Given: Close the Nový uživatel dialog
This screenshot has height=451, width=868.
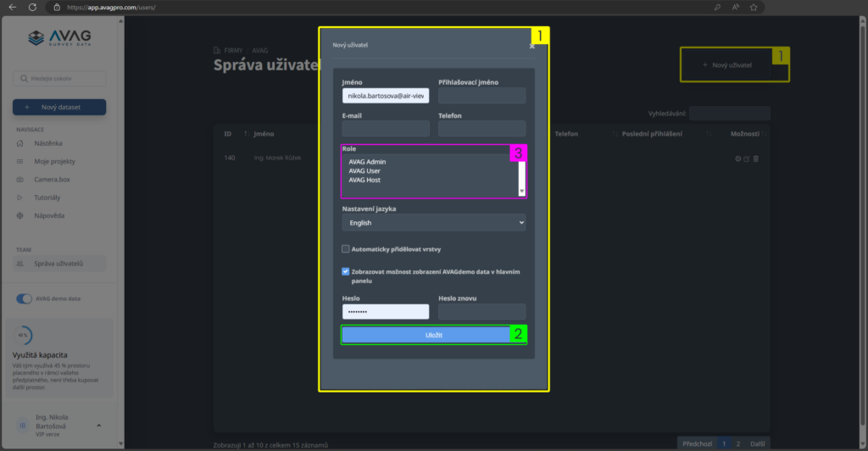Looking at the screenshot, I should 531,47.
